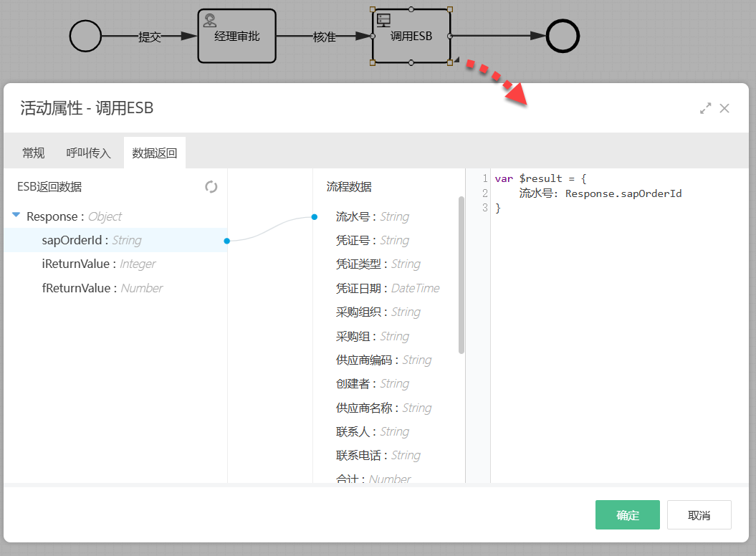Click the end event circle
Screen dimensions: 756x556
click(x=563, y=36)
